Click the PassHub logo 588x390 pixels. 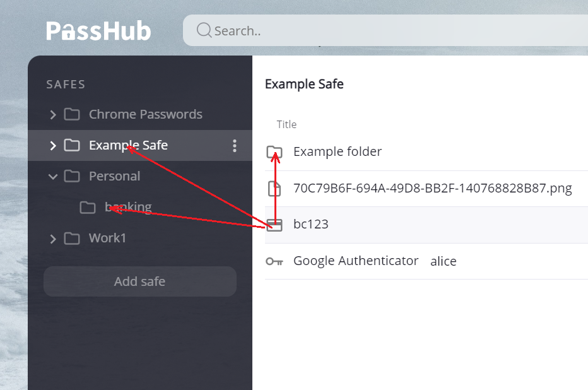(x=98, y=31)
